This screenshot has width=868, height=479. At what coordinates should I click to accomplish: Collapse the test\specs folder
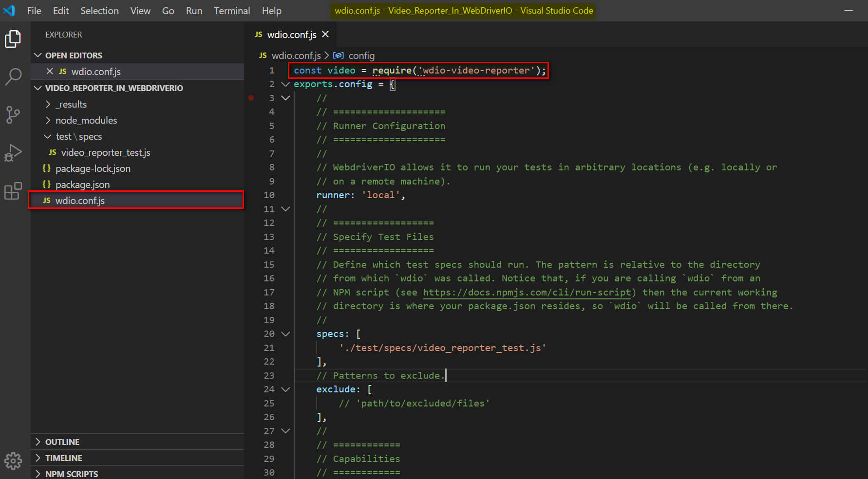(48, 136)
